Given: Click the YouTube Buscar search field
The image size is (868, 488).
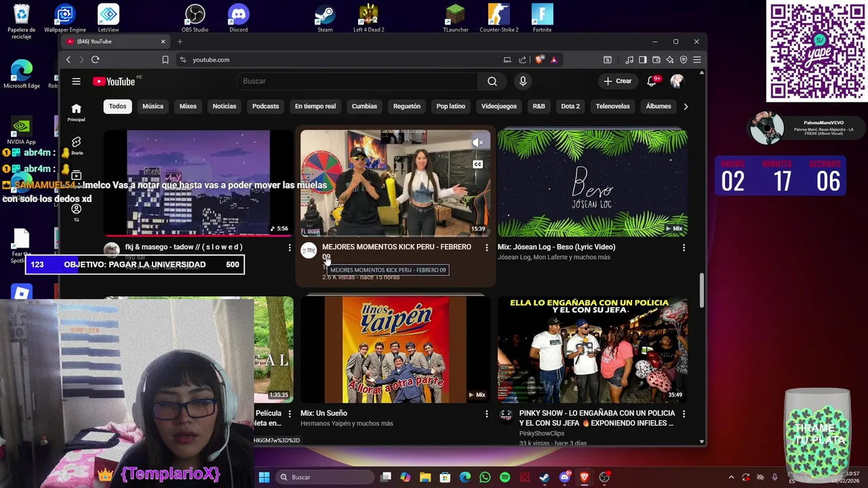Looking at the screenshot, I should click(x=357, y=81).
